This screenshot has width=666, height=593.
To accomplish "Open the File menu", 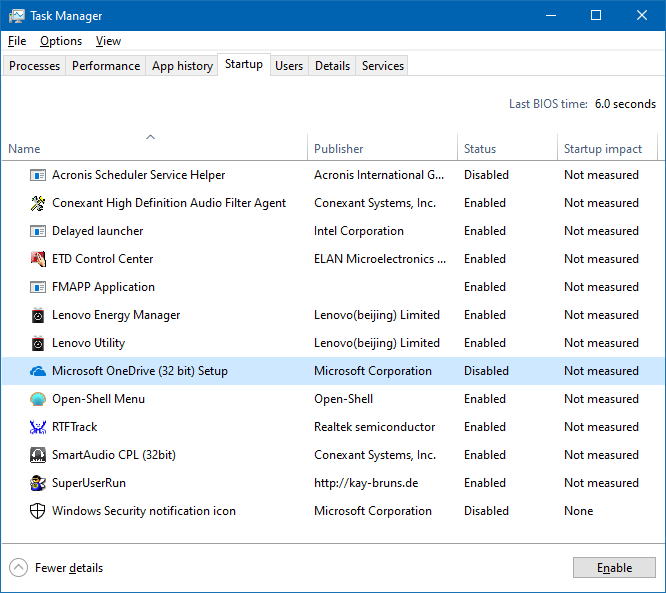I will tap(17, 41).
